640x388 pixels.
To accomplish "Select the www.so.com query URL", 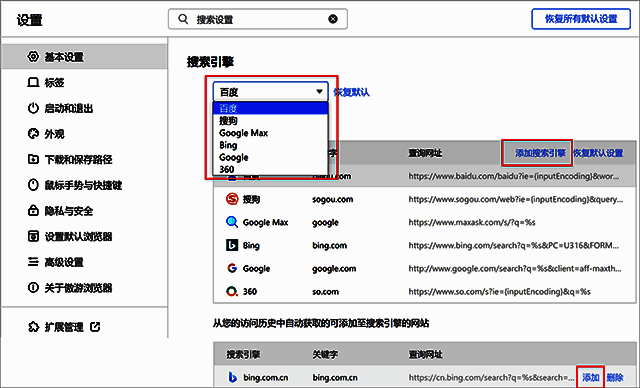I will (500, 292).
